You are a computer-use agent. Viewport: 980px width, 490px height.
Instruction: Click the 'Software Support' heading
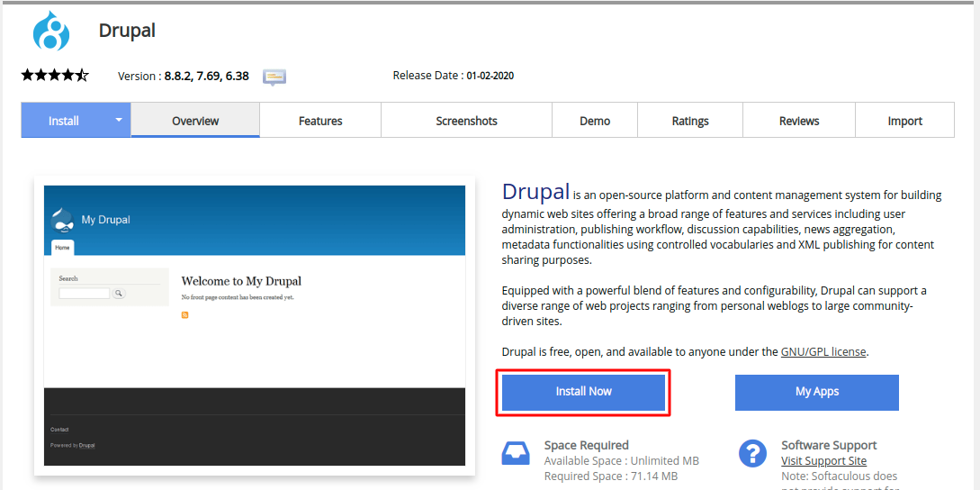point(829,445)
